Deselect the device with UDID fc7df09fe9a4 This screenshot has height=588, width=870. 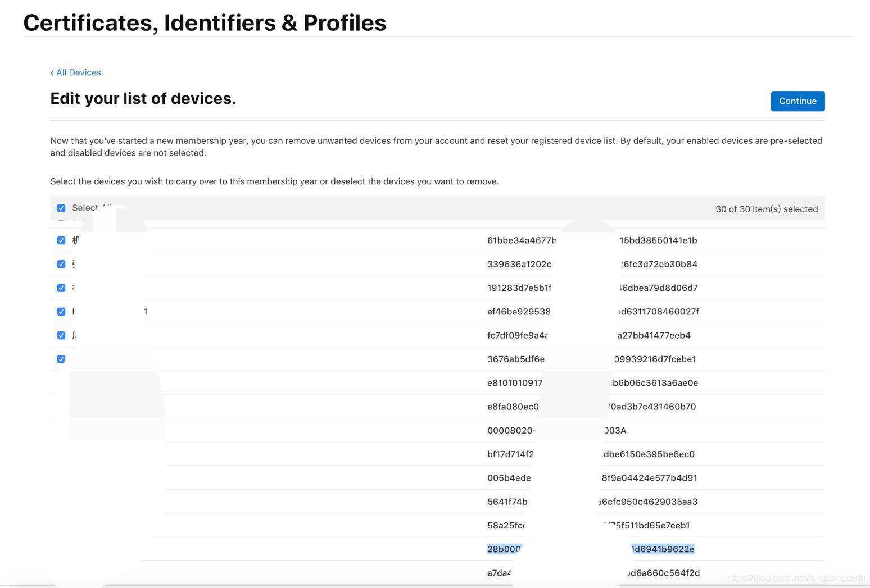click(x=61, y=335)
